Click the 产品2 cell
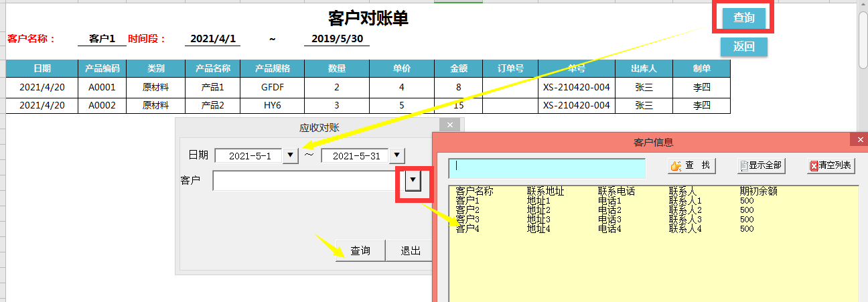The width and height of the screenshot is (868, 302). pos(213,105)
